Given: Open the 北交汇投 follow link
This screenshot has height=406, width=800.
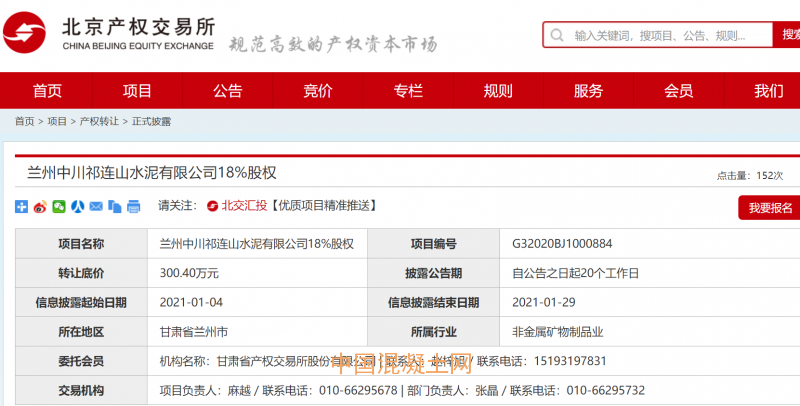Looking at the screenshot, I should [x=244, y=206].
